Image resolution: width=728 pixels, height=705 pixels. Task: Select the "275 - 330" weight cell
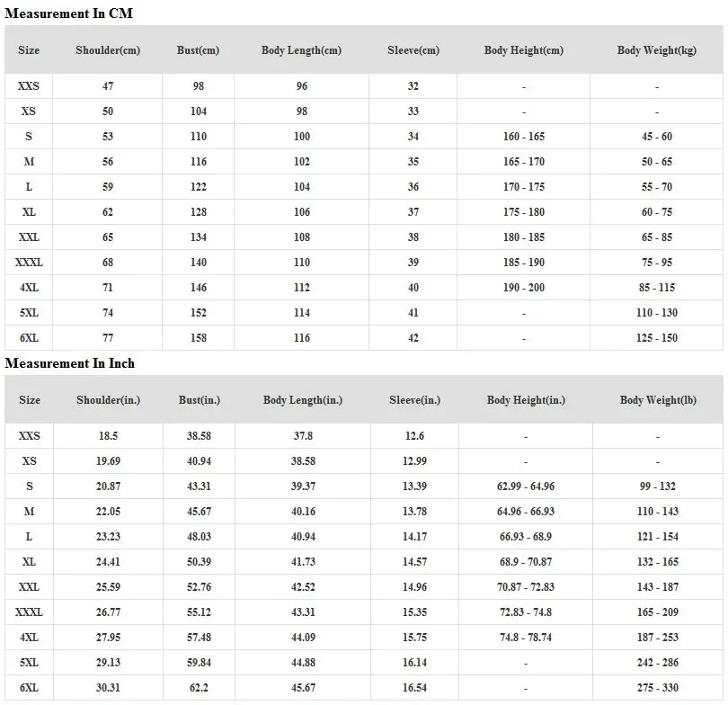(658, 688)
